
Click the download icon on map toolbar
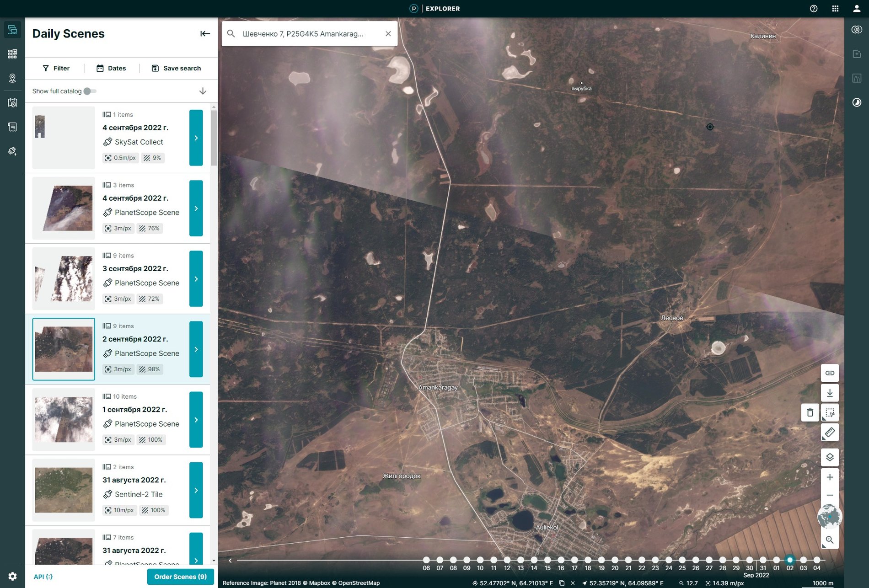[x=830, y=393]
